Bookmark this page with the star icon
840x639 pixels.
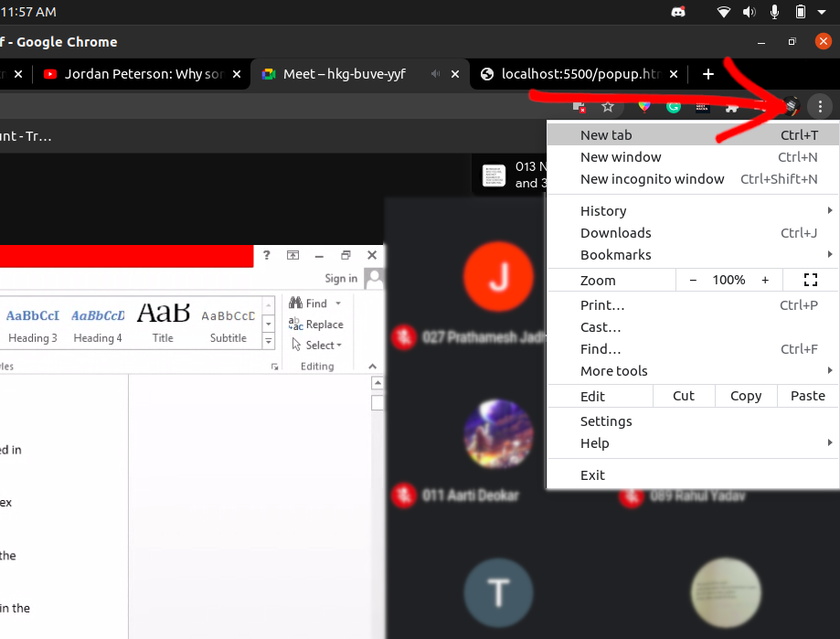click(608, 107)
